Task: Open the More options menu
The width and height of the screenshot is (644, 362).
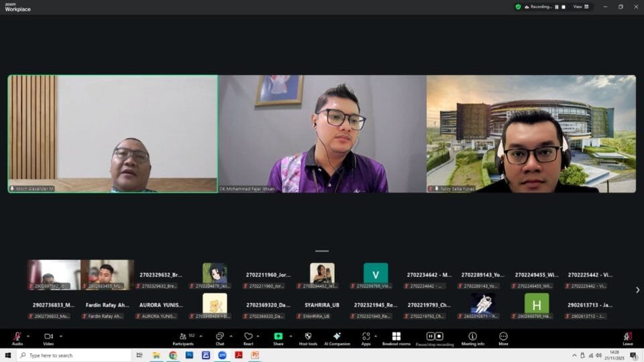Action: click(x=503, y=337)
